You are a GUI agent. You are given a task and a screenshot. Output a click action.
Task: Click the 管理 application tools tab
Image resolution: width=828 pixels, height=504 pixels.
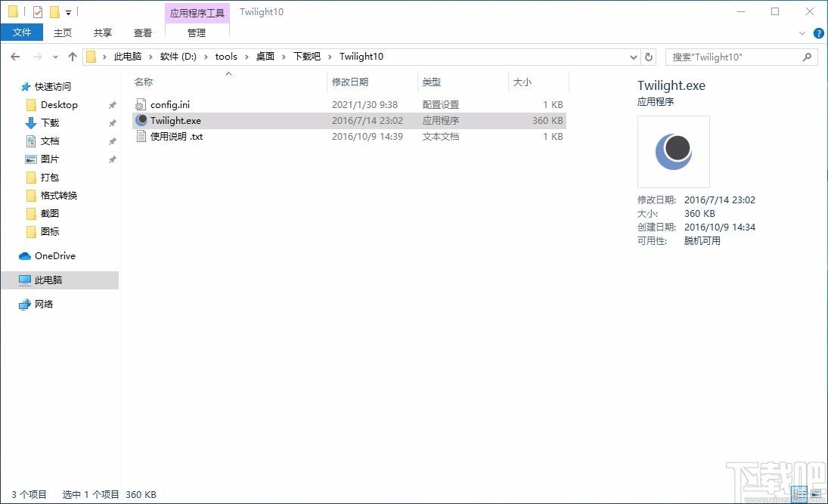coord(197,32)
